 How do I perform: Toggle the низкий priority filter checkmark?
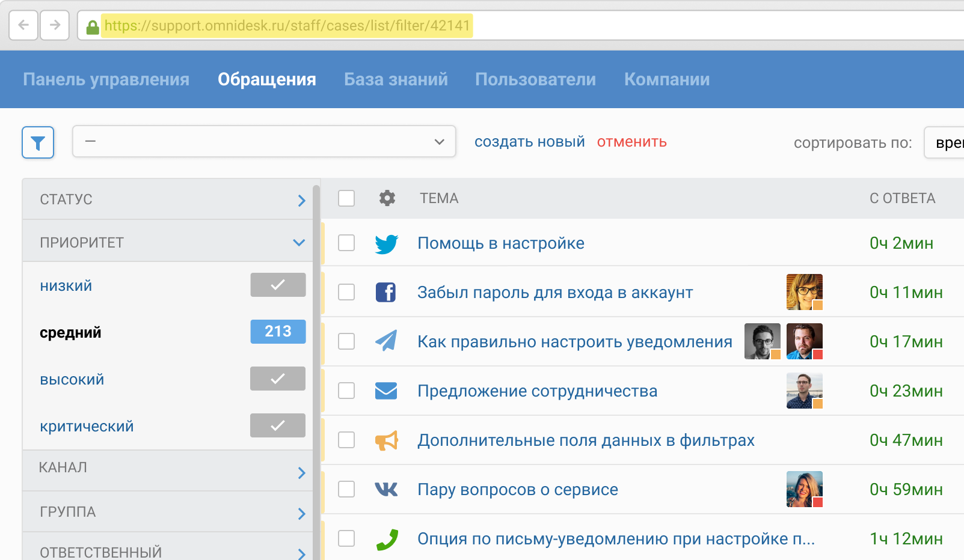coord(278,285)
